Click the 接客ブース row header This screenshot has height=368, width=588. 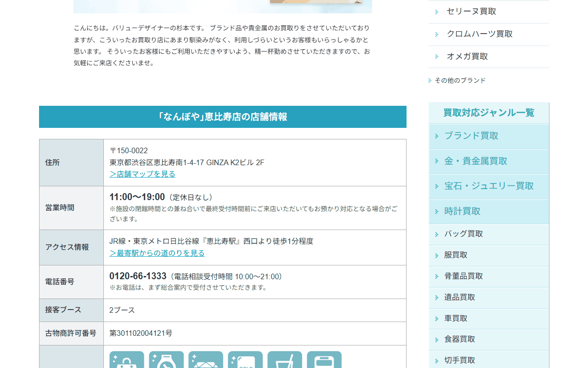71,310
